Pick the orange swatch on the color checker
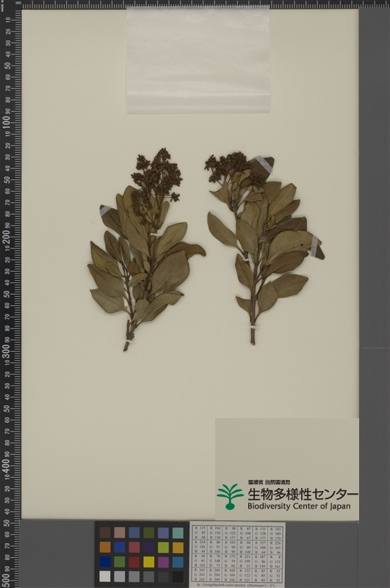 [105, 548]
